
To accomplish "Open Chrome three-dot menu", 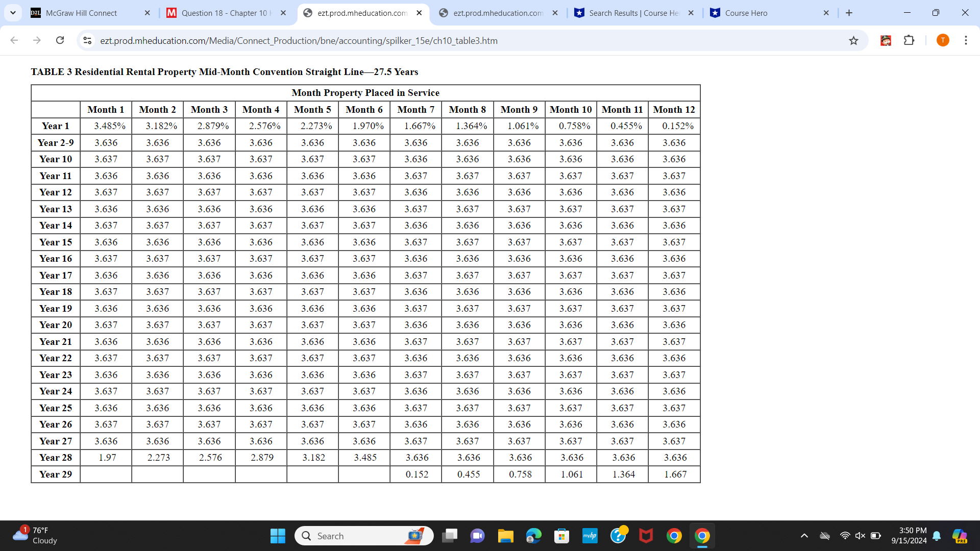I will click(x=966, y=40).
